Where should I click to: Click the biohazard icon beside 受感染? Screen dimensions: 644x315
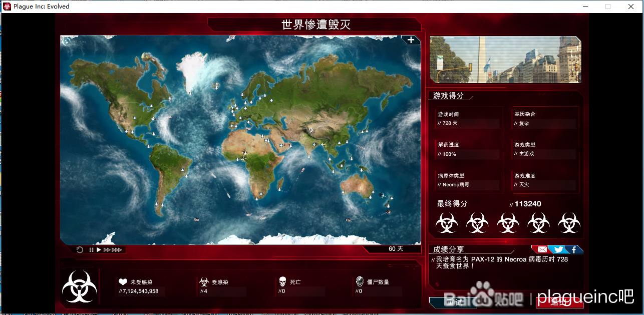pos(204,282)
